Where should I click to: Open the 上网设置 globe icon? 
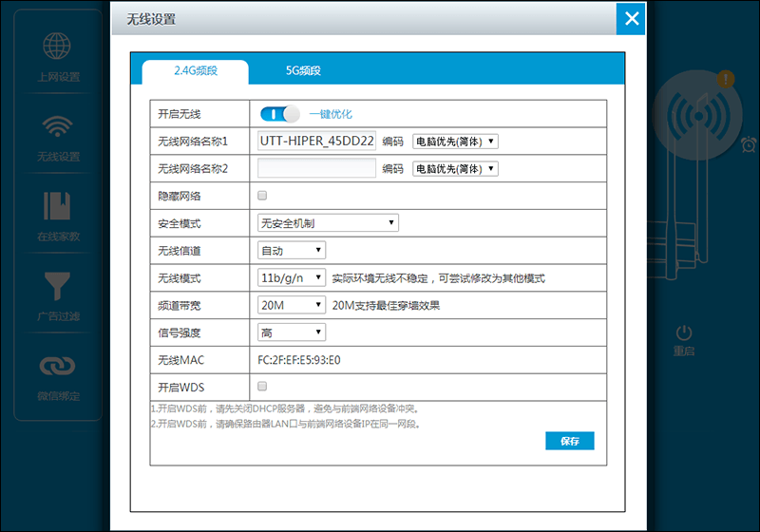pyautogui.click(x=57, y=46)
